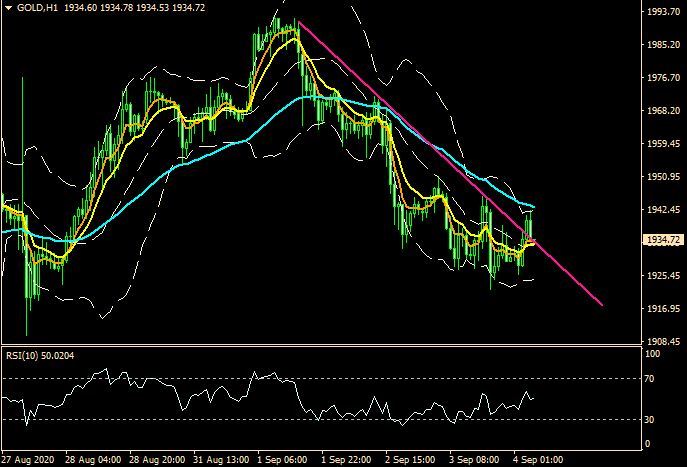The image size is (687, 467).
Task: Click the 100 label on RSI scale
Action: [651, 354]
